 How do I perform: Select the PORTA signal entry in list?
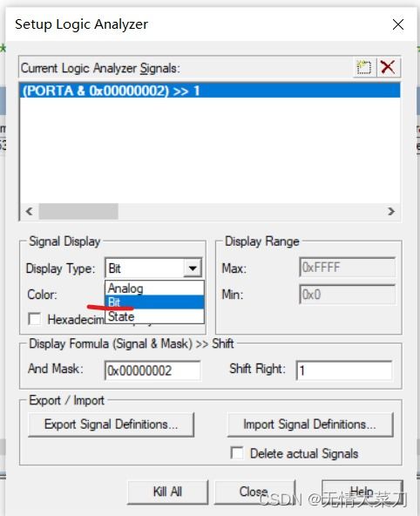tap(210, 91)
